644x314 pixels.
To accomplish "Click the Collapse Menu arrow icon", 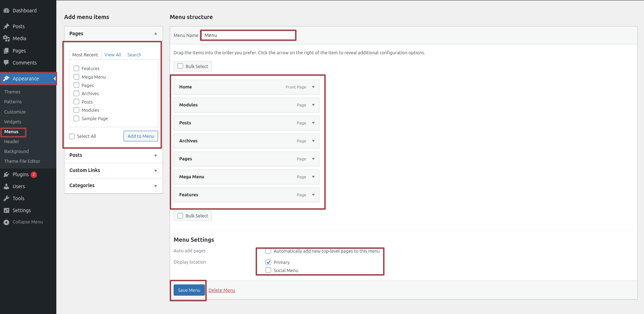I will pos(6,222).
